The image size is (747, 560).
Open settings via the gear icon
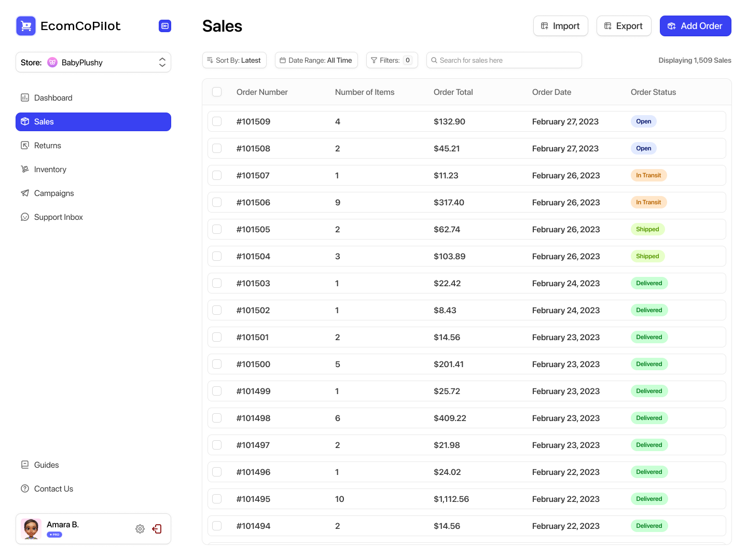[x=140, y=528]
